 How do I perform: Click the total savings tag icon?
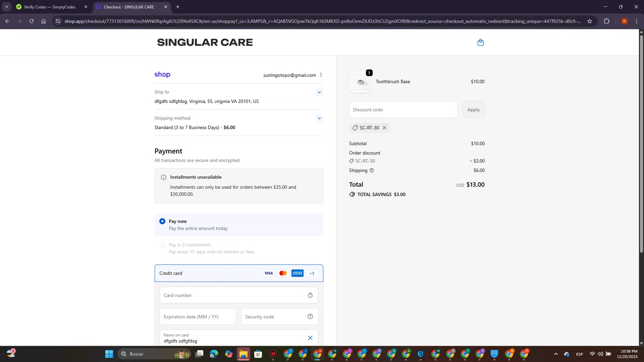(352, 194)
